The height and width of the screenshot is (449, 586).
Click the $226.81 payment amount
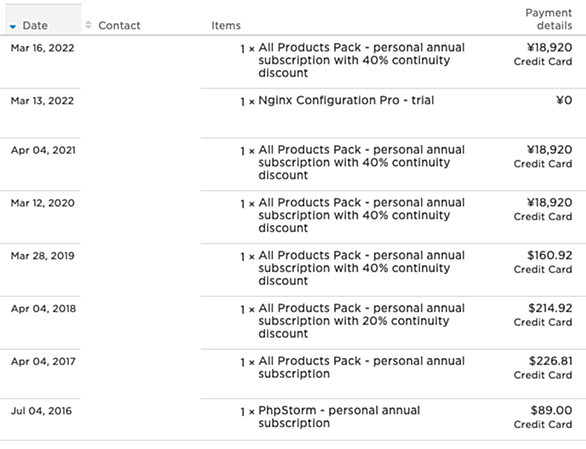pos(550,361)
